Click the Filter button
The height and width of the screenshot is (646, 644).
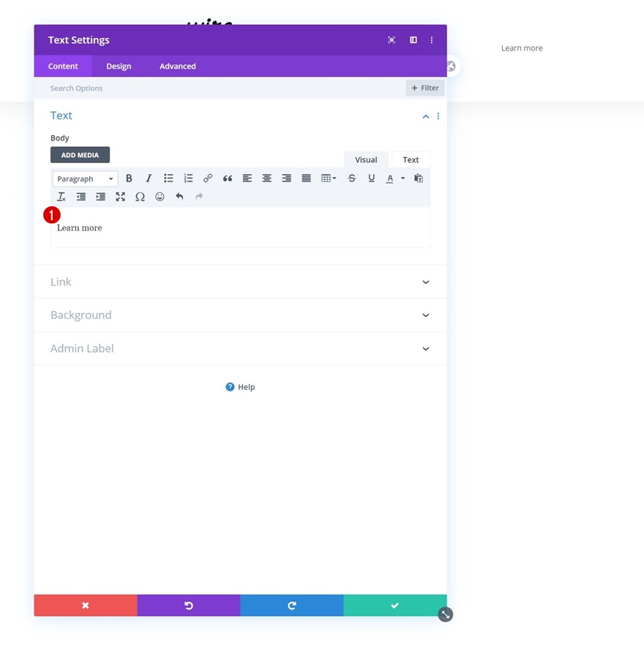pos(424,88)
